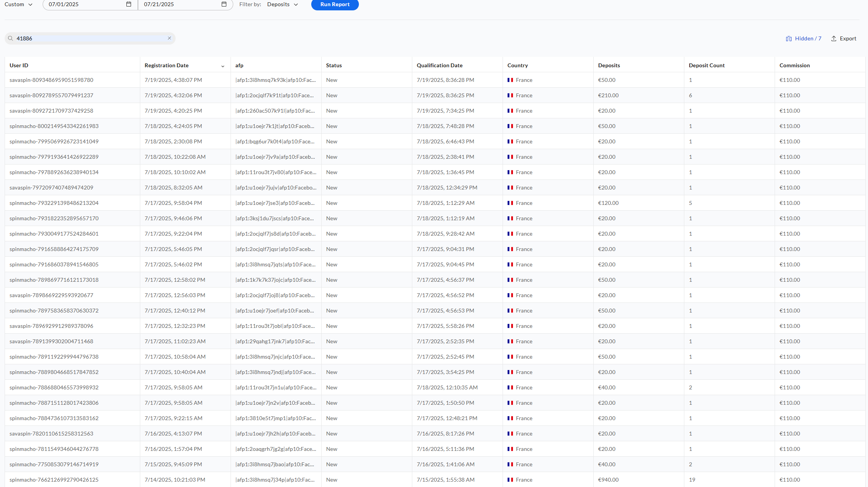Click registration date 7/19/2025, 4:38:07 PM

pyautogui.click(x=173, y=80)
